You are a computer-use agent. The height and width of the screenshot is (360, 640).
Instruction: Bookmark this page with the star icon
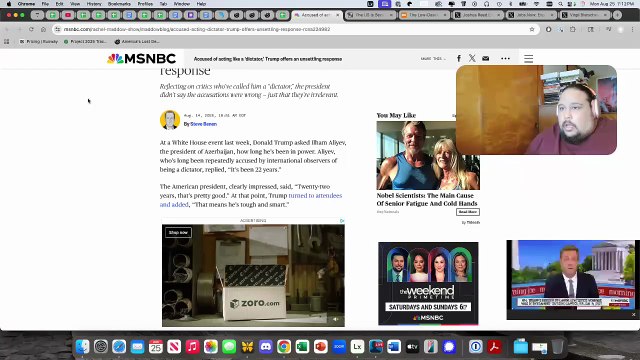[532, 29]
